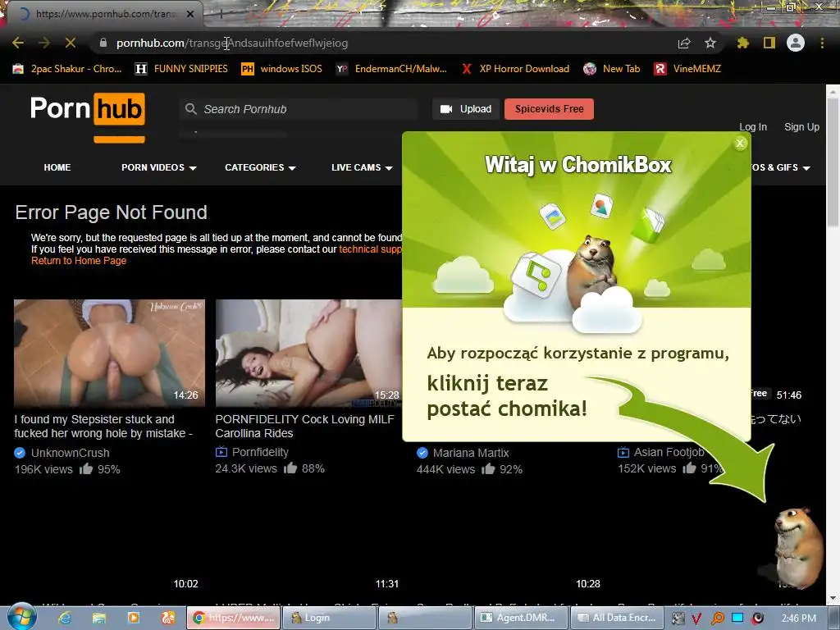Switch to unnamed hamster taskbar window
The height and width of the screenshot is (630, 840).
(x=426, y=619)
